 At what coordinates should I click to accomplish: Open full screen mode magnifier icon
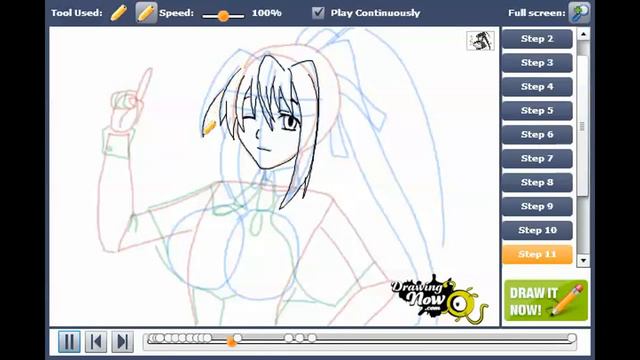point(579,13)
